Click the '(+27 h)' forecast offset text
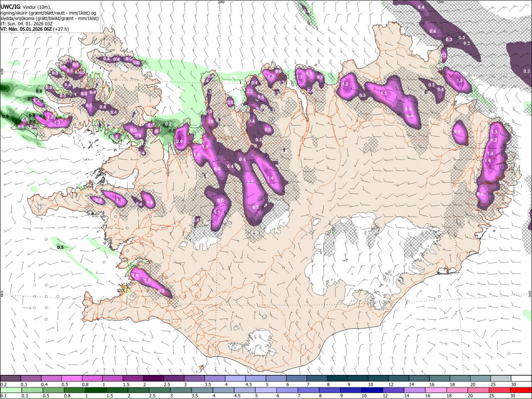Image resolution: width=532 pixels, height=399 pixels. [x=61, y=29]
